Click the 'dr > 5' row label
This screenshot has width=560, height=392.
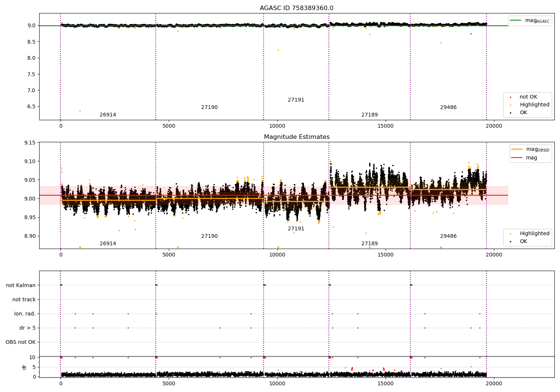point(28,328)
